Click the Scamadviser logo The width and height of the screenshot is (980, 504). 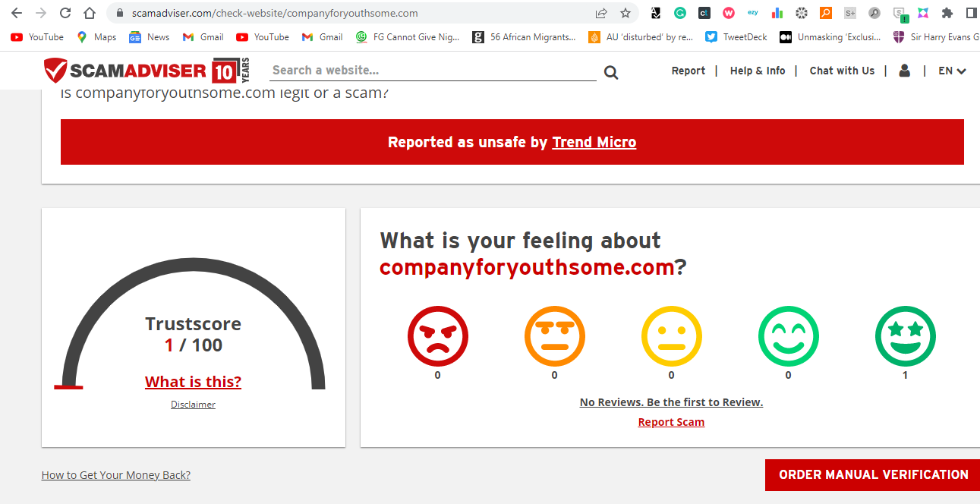146,71
